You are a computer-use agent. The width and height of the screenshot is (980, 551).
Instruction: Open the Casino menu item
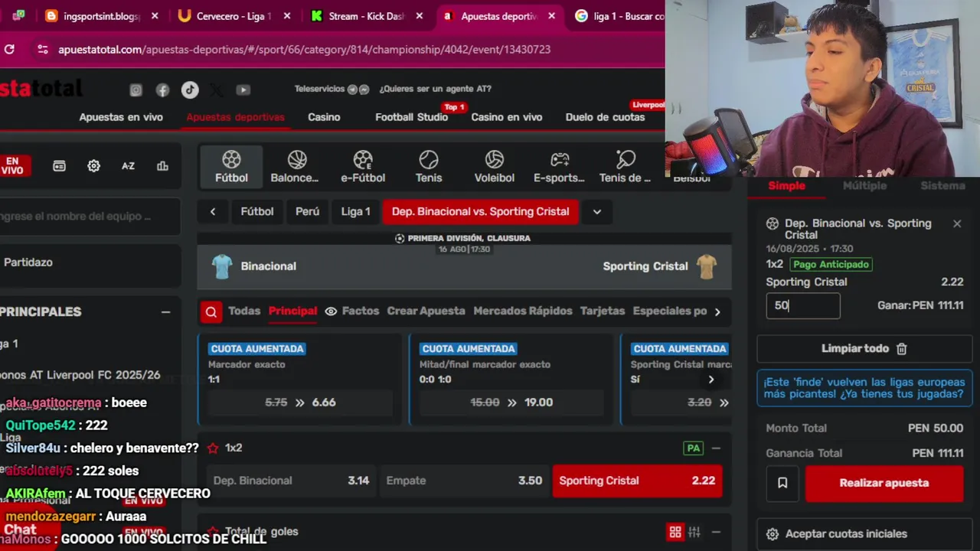(324, 117)
